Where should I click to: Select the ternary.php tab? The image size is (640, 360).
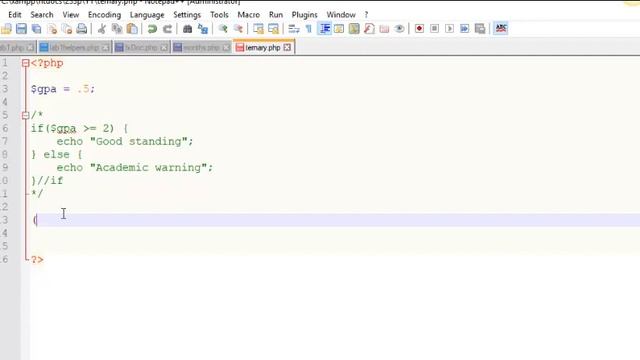point(263,47)
